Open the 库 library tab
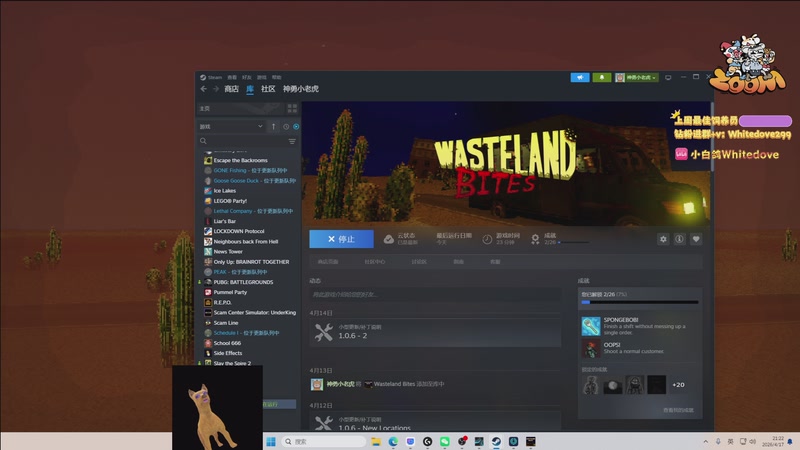The width and height of the screenshot is (800, 450). tap(250, 89)
